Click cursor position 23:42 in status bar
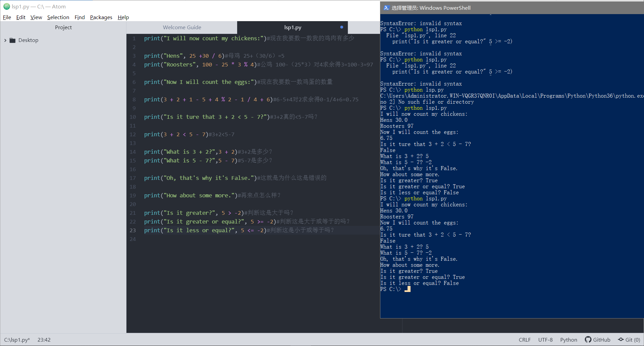 (x=44, y=340)
